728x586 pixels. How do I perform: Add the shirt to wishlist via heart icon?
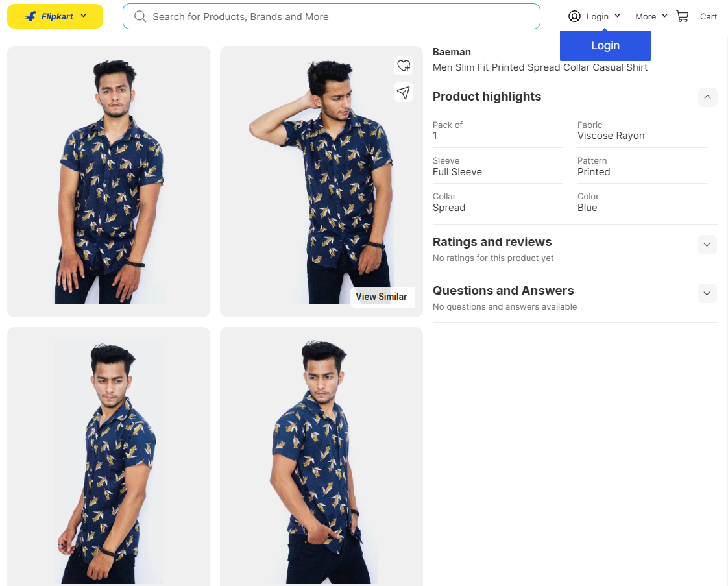pyautogui.click(x=403, y=66)
